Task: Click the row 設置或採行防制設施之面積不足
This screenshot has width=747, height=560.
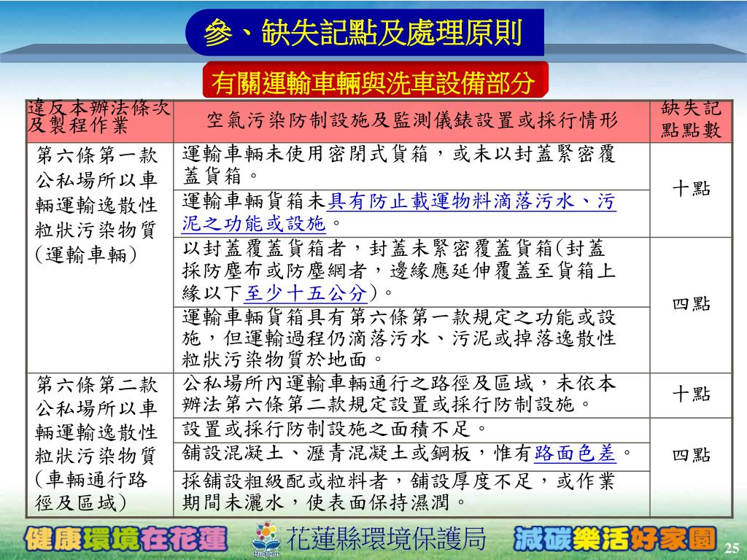Action: point(411,430)
